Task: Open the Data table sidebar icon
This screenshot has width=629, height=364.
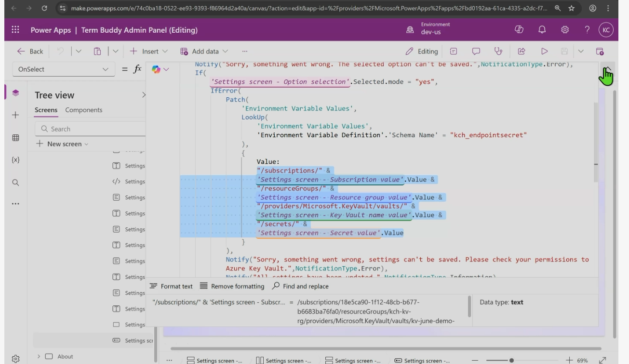Action: (15, 138)
